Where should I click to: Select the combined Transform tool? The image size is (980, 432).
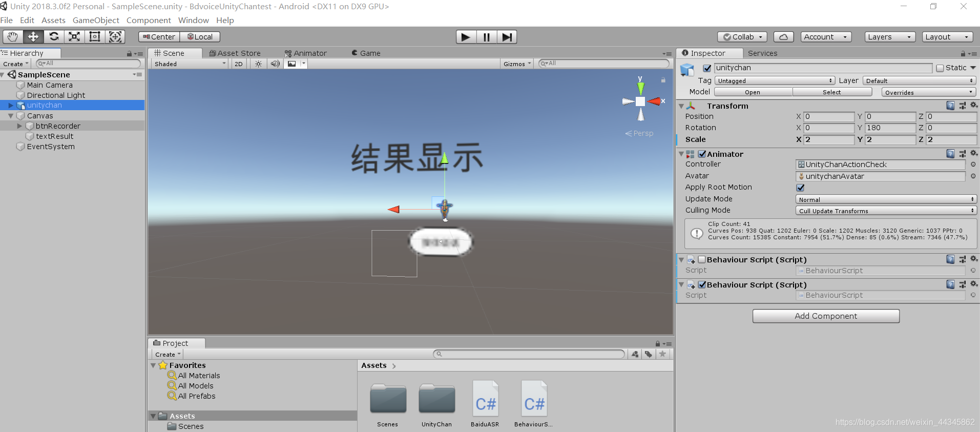(x=115, y=36)
